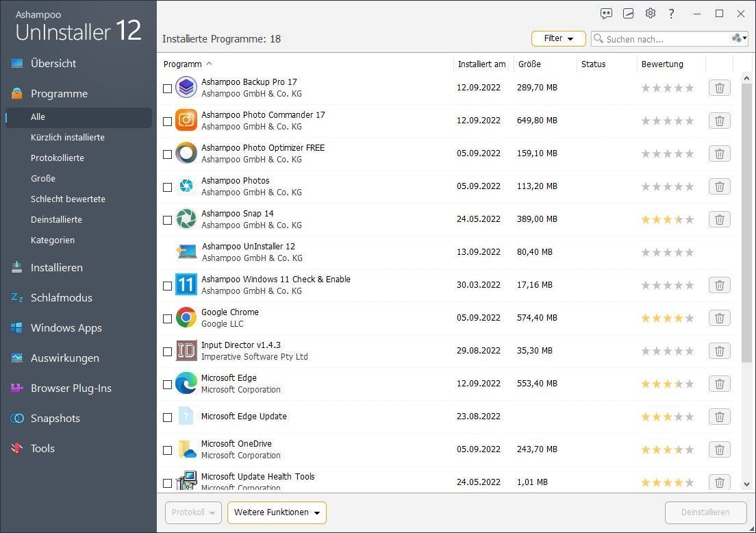Go to Browser Plug-Ins in sidebar
756x533 pixels.
71,388
